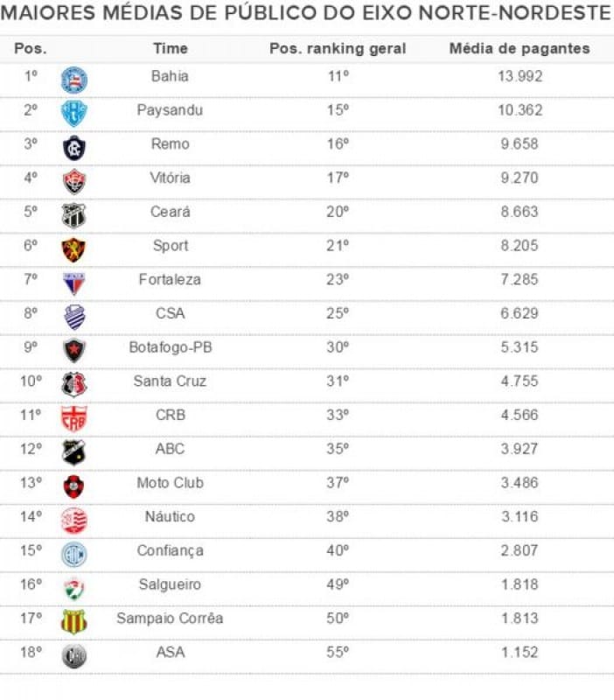The height and width of the screenshot is (700, 614).
Task: Click the Santa Cruz club badge
Action: tap(73, 384)
